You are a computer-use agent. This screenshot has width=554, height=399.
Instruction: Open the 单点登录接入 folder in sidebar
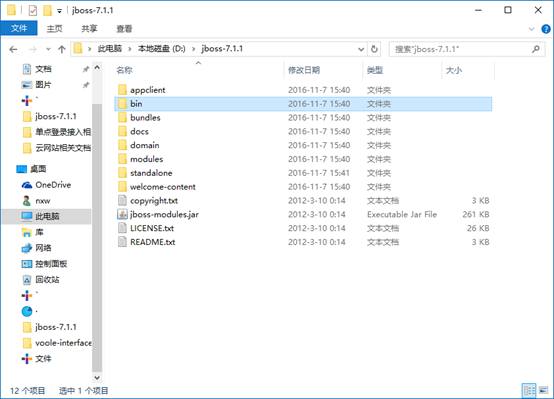click(x=63, y=132)
